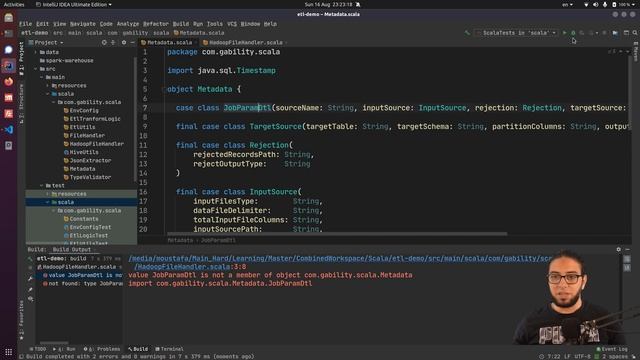Image resolution: width=640 pixels, height=360 pixels.
Task: Open the Favorites tool window sidebar tab
Action: coord(22,320)
